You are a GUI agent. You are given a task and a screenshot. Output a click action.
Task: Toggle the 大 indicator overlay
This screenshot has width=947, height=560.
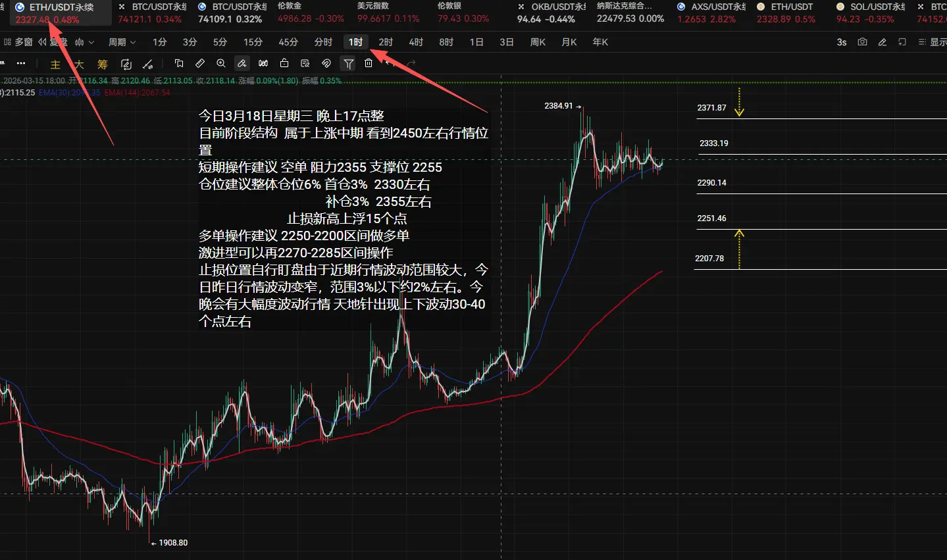[x=79, y=64]
